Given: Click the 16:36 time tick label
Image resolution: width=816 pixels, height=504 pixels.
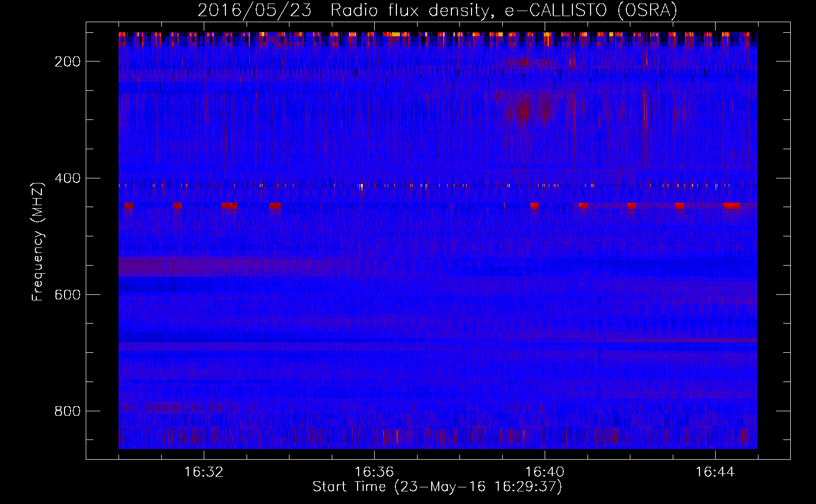Looking at the screenshot, I should tap(374, 472).
